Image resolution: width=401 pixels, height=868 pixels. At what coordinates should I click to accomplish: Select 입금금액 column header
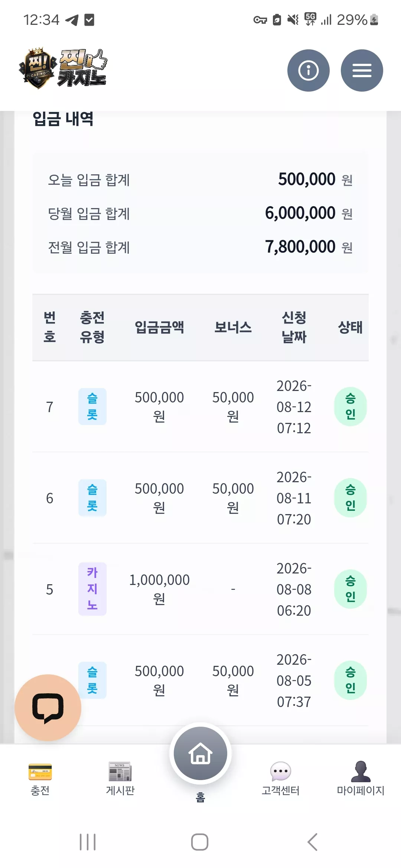pyautogui.click(x=159, y=327)
